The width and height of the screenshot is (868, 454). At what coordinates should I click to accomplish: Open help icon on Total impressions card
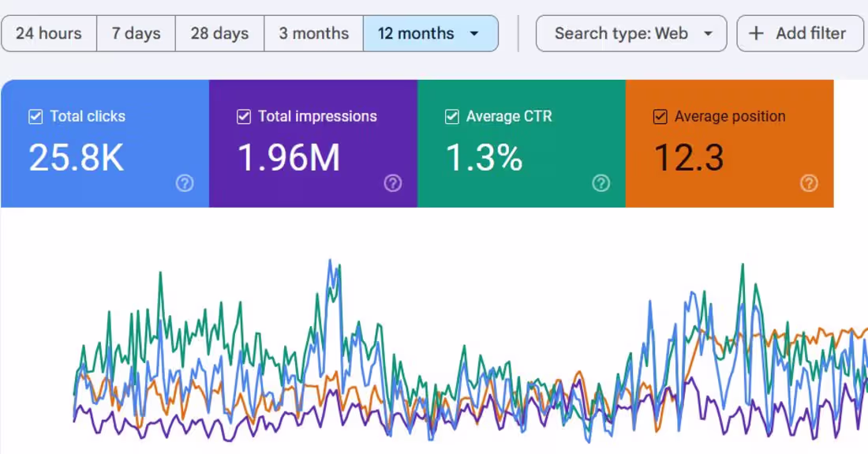[x=393, y=183]
